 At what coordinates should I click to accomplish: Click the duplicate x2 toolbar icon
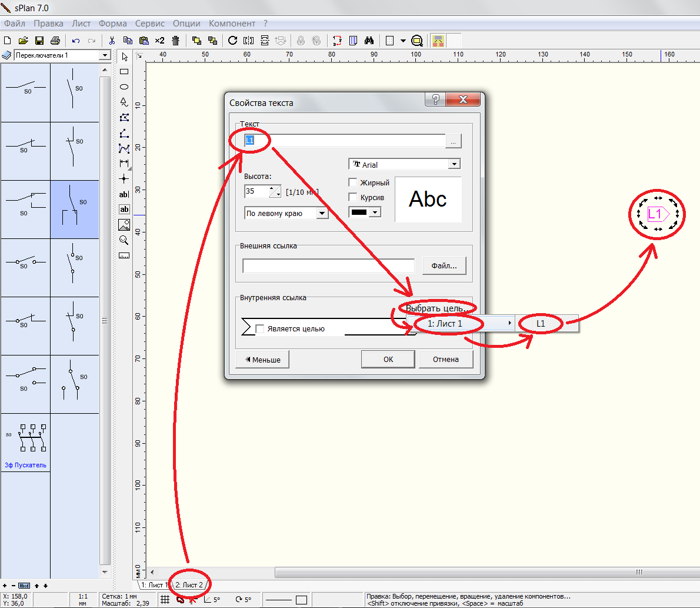point(159,41)
